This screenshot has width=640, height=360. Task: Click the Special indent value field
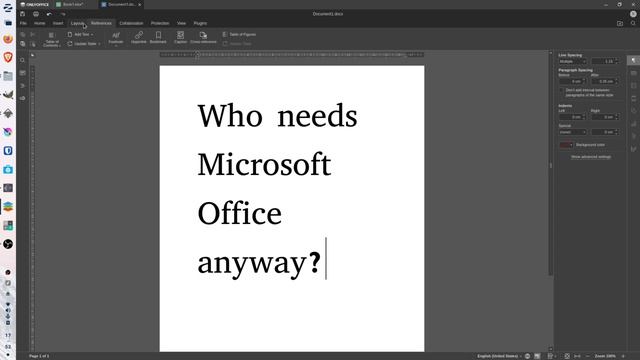click(x=605, y=132)
